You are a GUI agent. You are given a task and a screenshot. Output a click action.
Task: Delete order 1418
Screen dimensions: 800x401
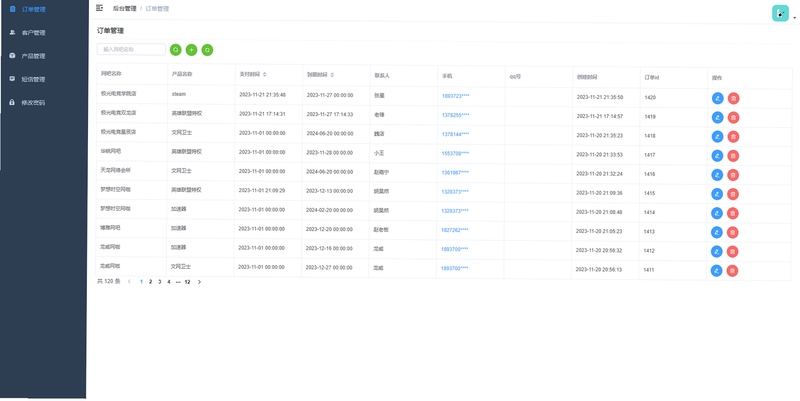[733, 137]
